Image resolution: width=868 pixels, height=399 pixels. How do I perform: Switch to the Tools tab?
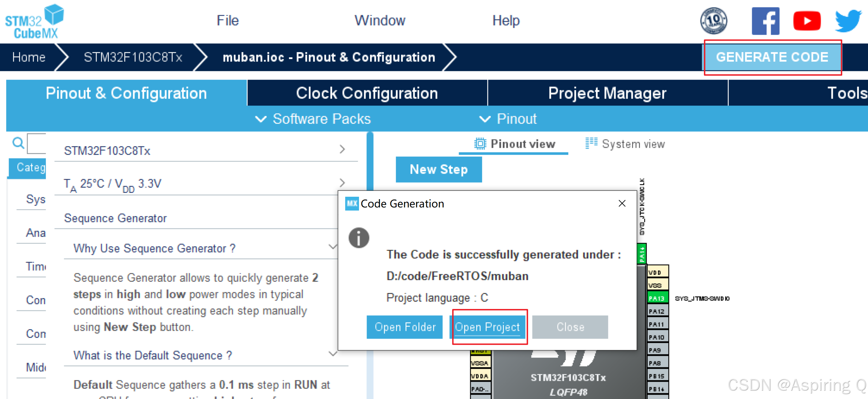pyautogui.click(x=847, y=93)
